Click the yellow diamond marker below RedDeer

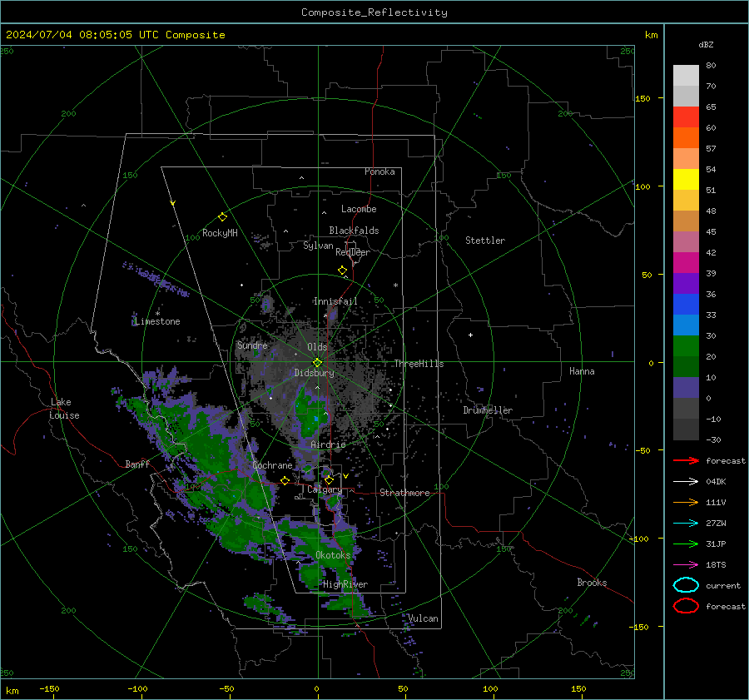point(343,271)
